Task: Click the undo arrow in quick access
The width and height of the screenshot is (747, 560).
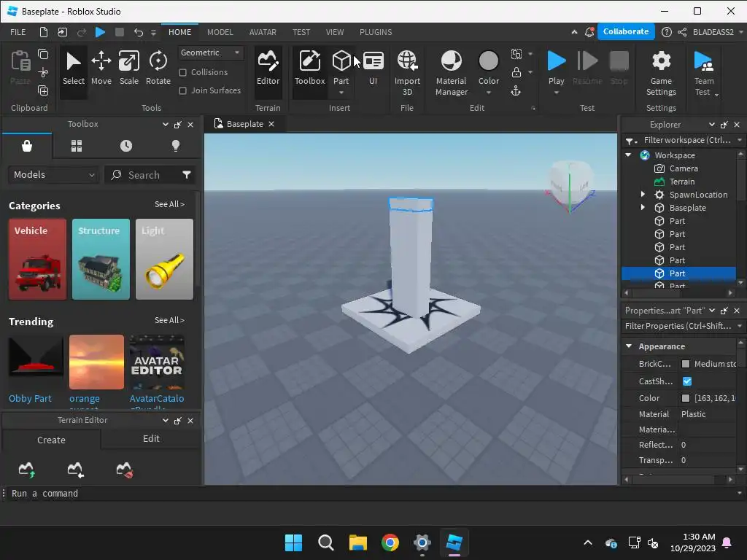Action: 138,32
